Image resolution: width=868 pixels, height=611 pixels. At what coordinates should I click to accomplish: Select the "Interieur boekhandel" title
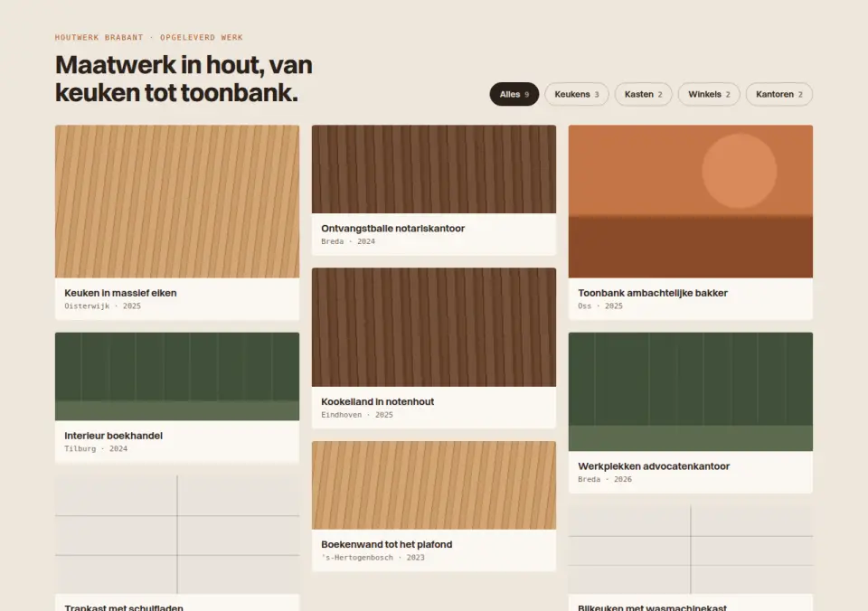(114, 436)
